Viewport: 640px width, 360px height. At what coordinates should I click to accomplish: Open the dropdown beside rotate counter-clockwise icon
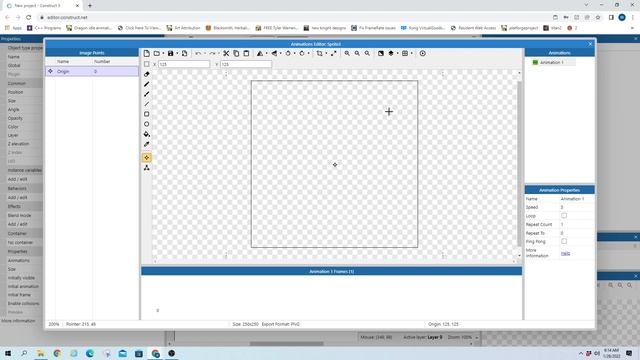coord(294,53)
